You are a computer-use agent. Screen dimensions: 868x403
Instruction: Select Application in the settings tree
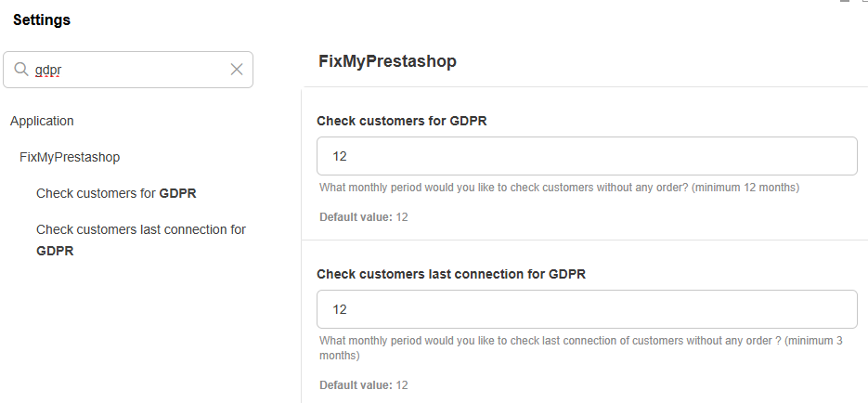coord(42,121)
